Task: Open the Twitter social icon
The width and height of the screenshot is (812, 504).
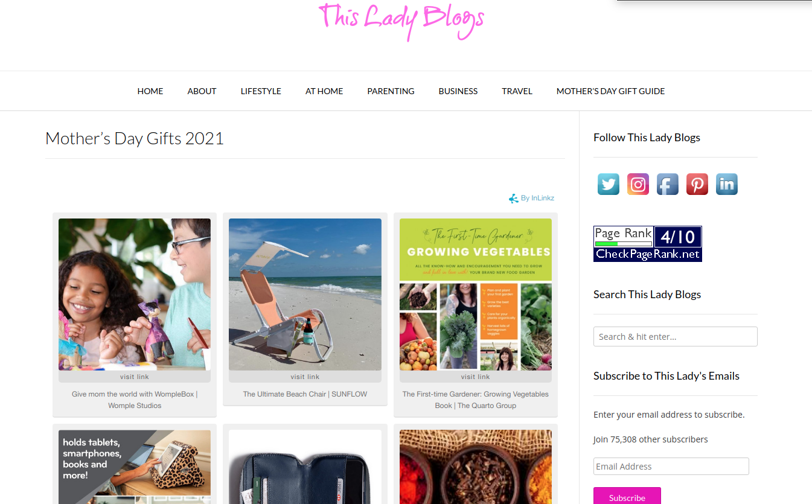Action: click(608, 184)
